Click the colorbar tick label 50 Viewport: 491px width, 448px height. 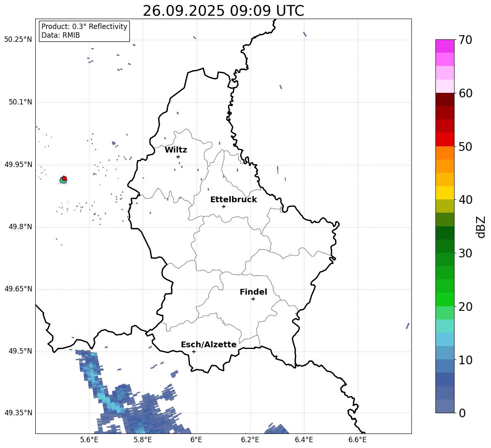click(465, 146)
